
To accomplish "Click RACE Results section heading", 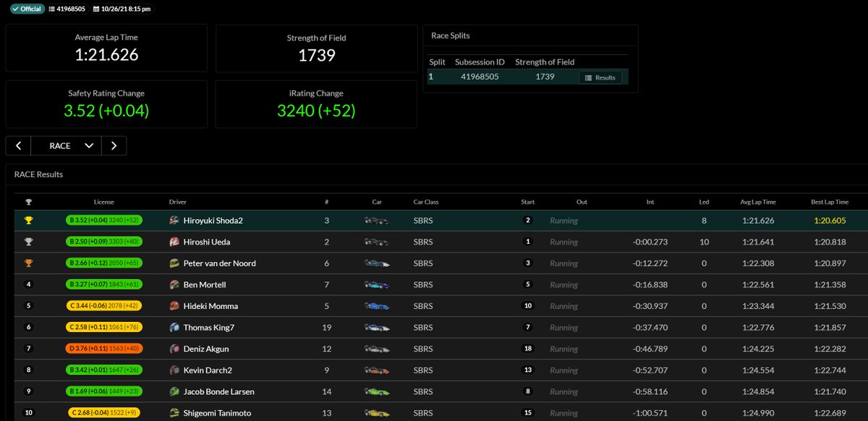I will 38,174.
